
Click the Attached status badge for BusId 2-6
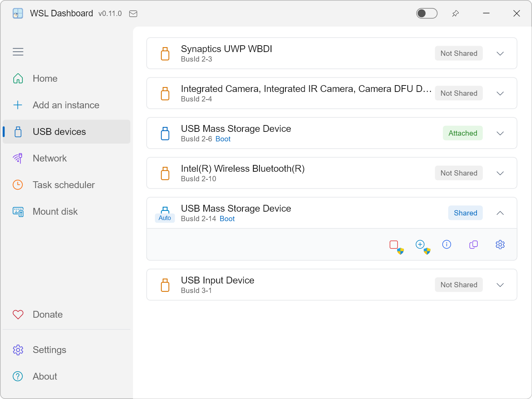tap(463, 133)
